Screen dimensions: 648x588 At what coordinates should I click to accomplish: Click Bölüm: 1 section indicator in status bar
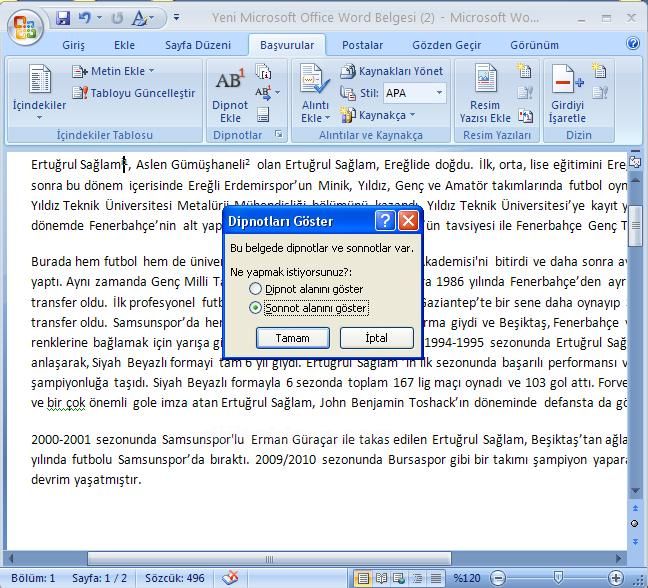33,578
